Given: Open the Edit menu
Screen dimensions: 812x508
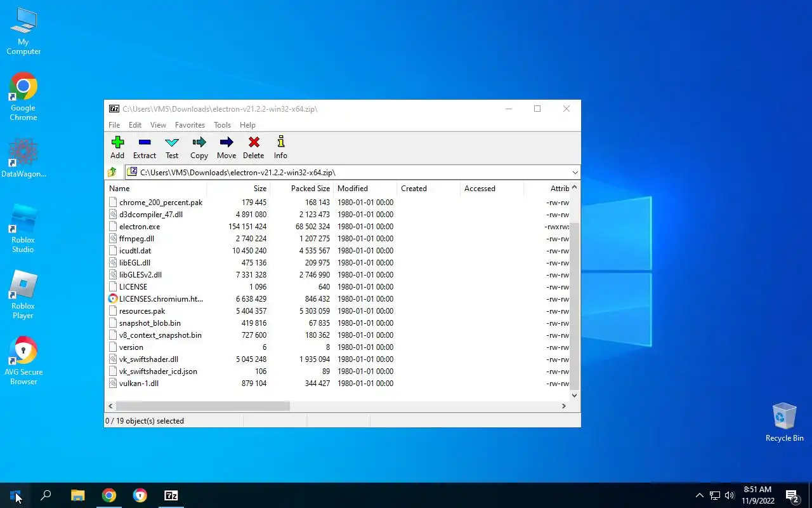Looking at the screenshot, I should (x=135, y=125).
